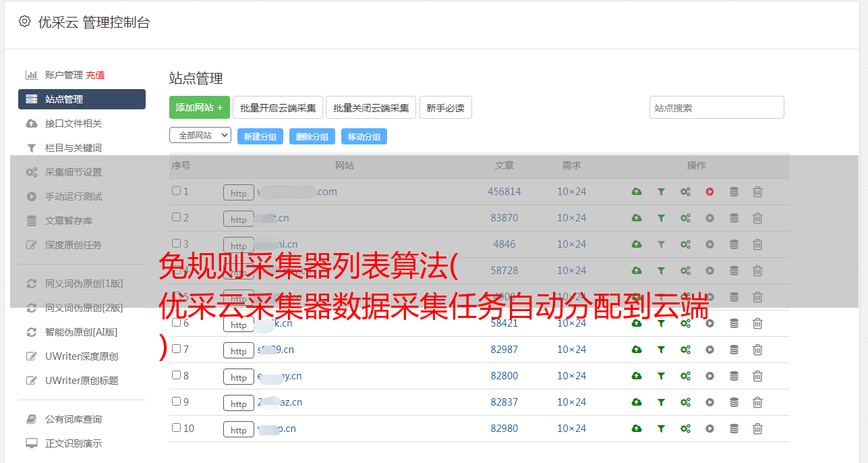Click database icon in row 10
Viewport: 868px width, 463px height.
(734, 429)
